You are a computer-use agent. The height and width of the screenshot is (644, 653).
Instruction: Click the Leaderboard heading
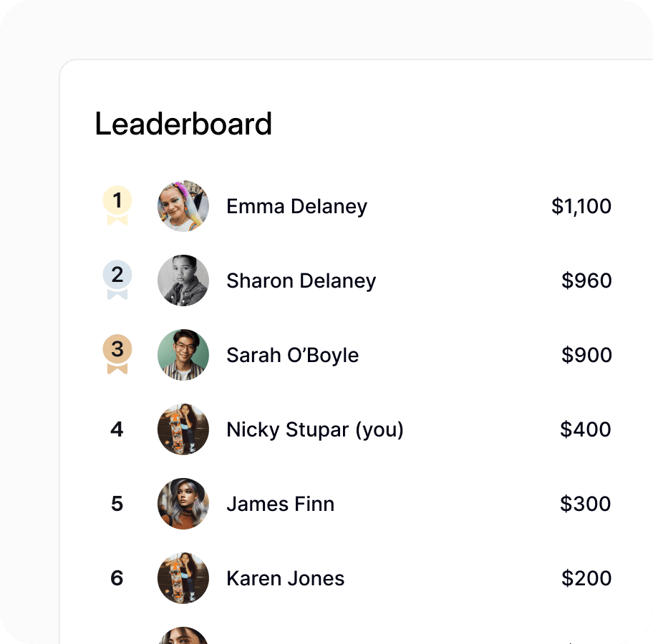point(183,124)
